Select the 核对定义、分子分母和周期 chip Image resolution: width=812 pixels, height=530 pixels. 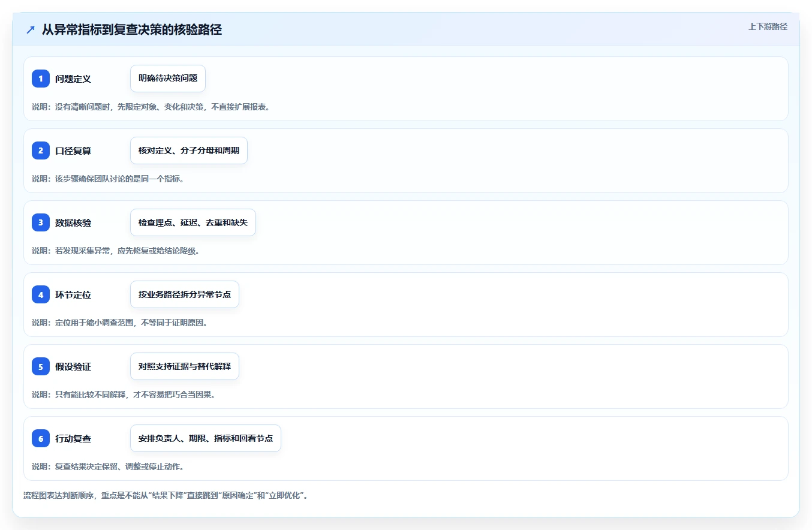pos(189,150)
